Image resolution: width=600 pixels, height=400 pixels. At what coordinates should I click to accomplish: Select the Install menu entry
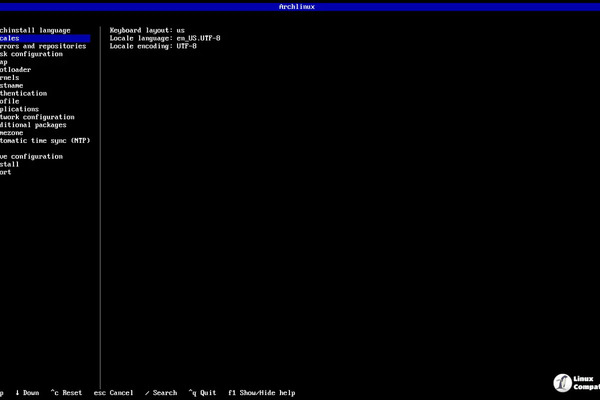[10, 164]
